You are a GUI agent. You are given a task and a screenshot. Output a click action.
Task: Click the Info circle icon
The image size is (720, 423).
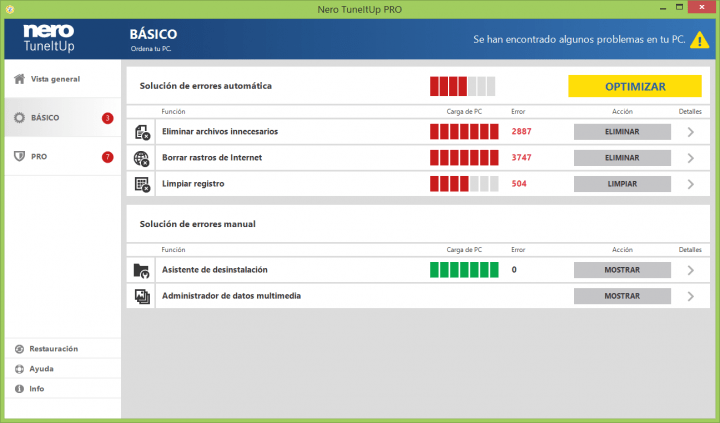pyautogui.click(x=19, y=389)
